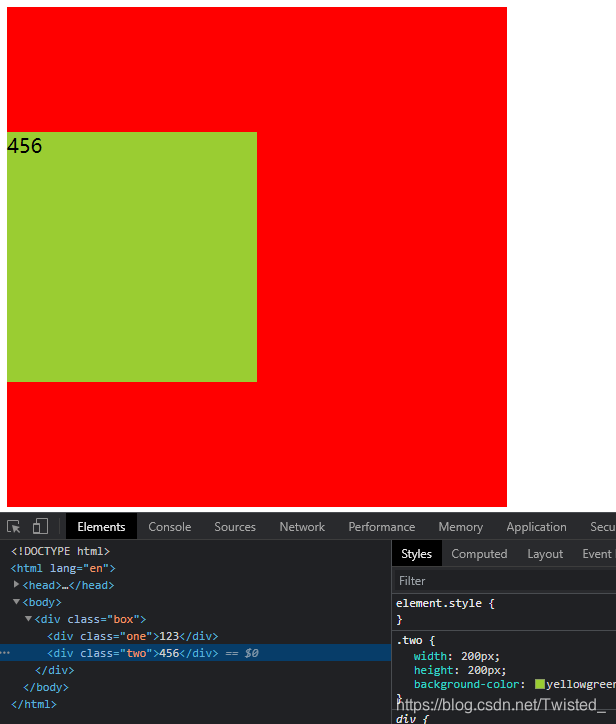Focus the Filter styles input field
Screen dimensions: 616x724
(x=505, y=581)
